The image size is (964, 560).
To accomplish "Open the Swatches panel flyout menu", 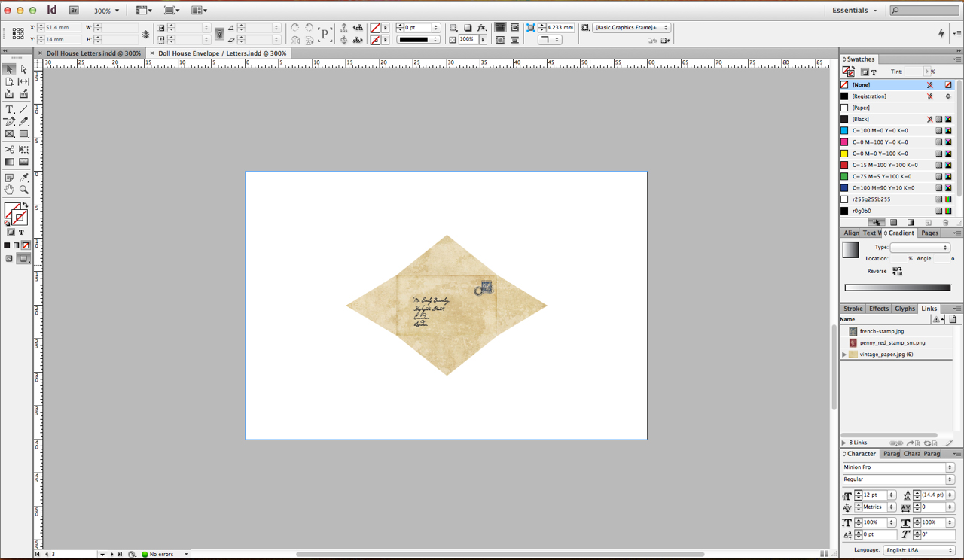I will [x=957, y=59].
